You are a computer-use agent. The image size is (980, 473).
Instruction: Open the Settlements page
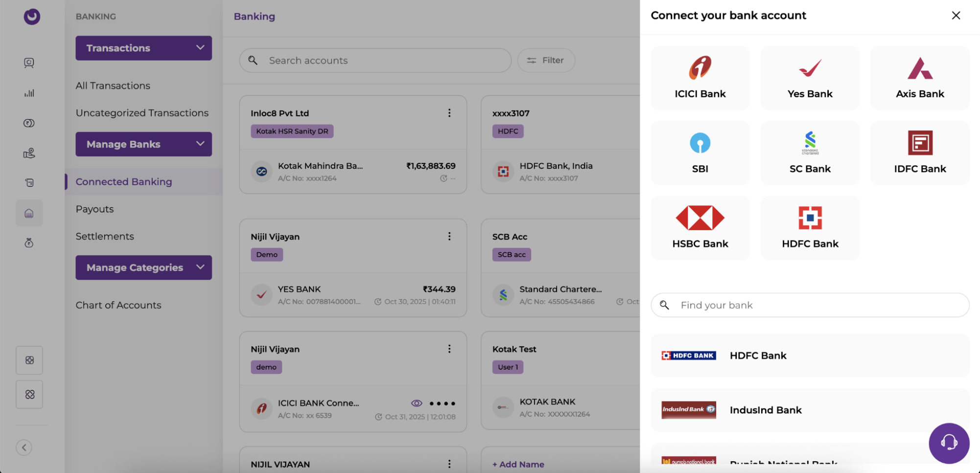(105, 236)
